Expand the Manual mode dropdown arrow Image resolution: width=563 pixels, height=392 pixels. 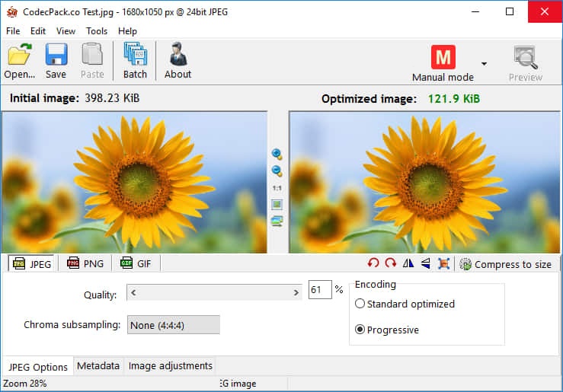click(484, 63)
